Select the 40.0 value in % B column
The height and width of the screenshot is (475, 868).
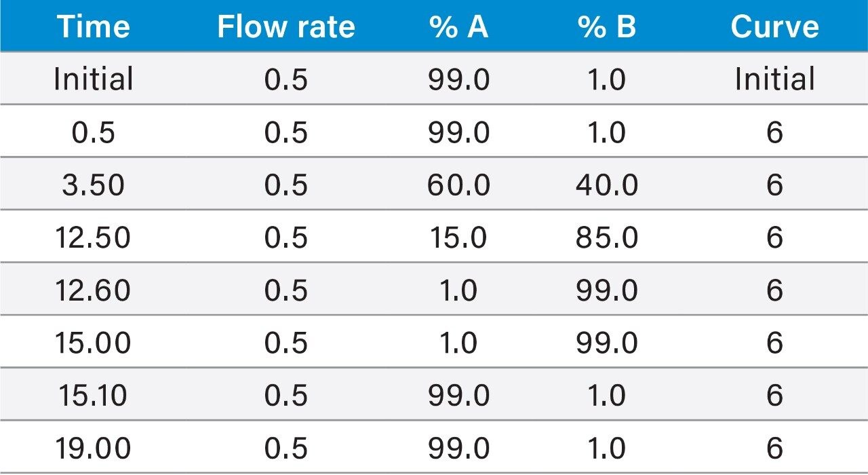[607, 185]
